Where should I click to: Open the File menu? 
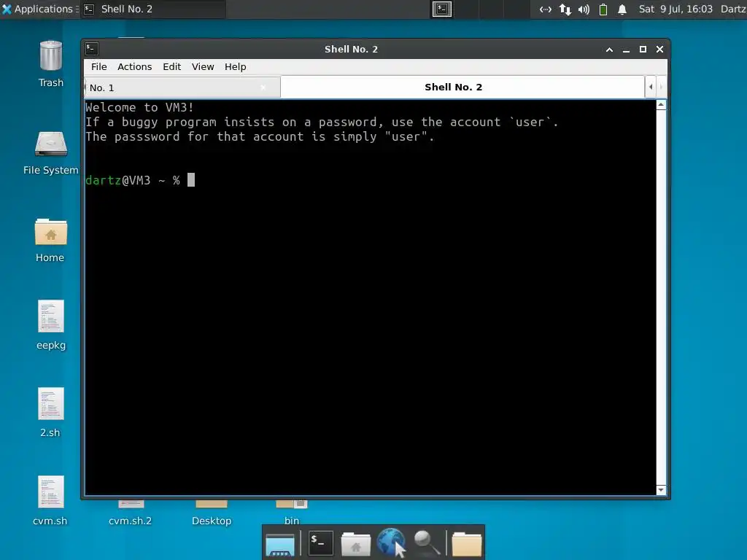click(x=99, y=66)
